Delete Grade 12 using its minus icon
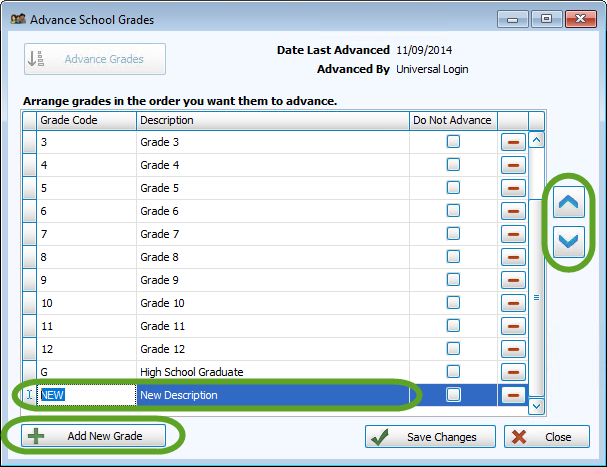The width and height of the screenshot is (607, 467). [x=513, y=349]
